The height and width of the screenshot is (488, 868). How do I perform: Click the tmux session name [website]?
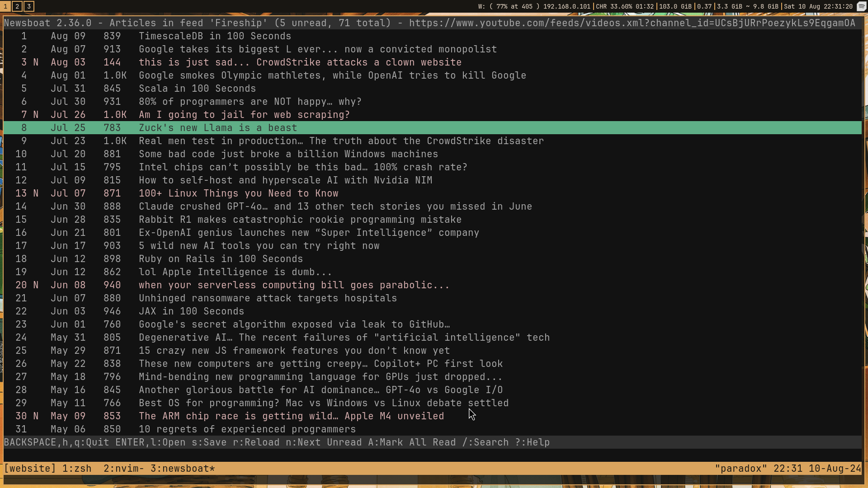(x=30, y=469)
